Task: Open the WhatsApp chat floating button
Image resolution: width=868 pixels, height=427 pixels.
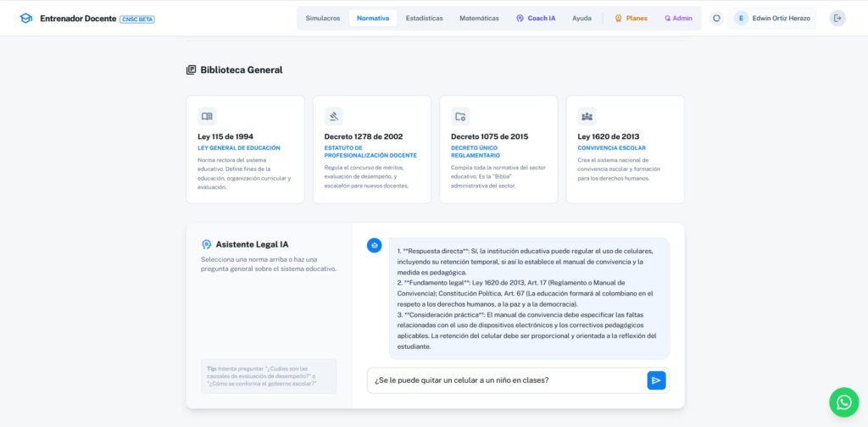Action: 843,402
